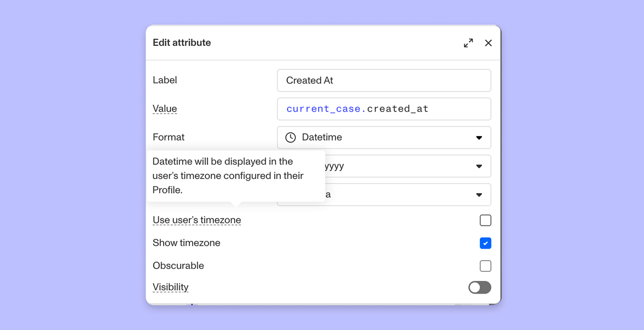Click the underlined Visibility label
Viewport: 644px width, 330px height.
(x=170, y=287)
